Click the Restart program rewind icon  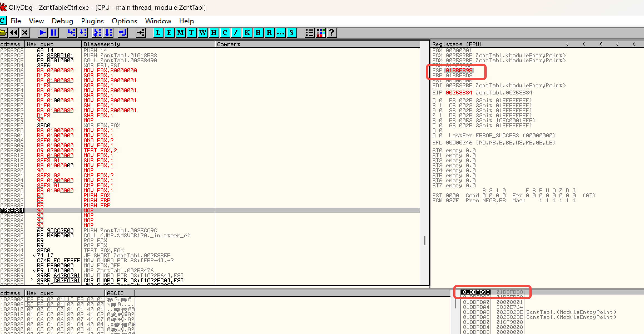(14, 33)
